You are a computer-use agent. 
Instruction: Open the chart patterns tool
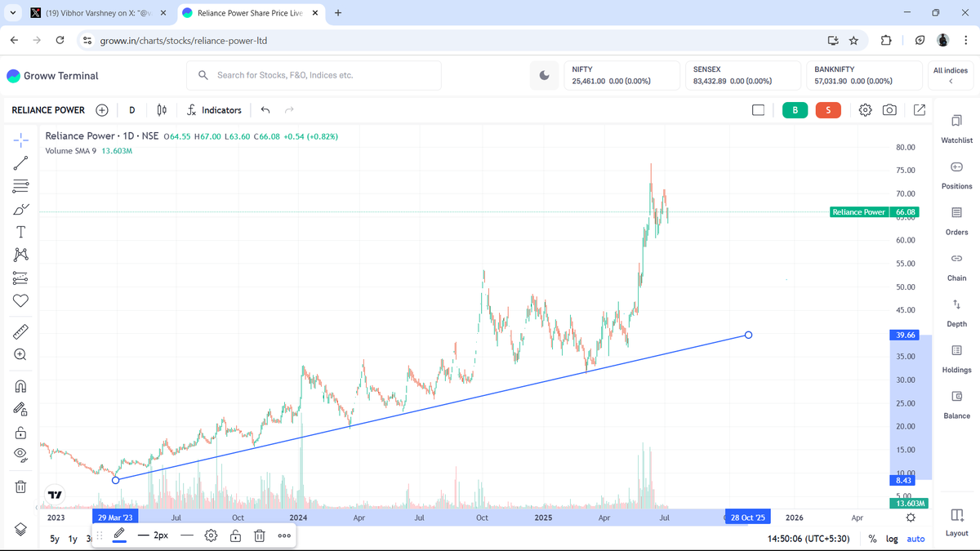[x=21, y=256]
